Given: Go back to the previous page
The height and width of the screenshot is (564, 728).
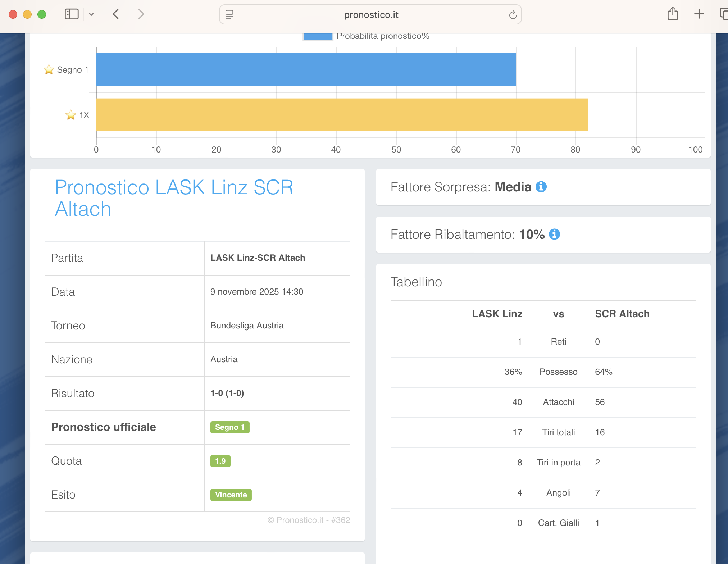Looking at the screenshot, I should (x=116, y=14).
